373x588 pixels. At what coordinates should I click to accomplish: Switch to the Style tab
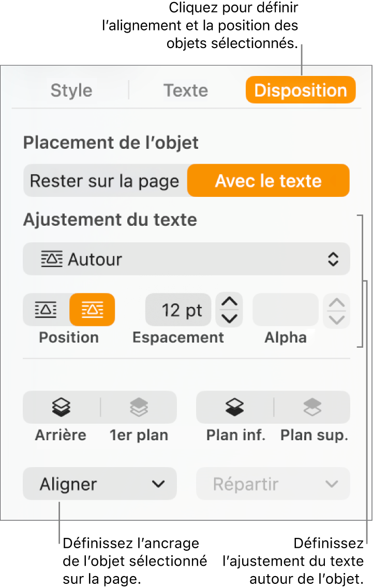pyautogui.click(x=71, y=90)
